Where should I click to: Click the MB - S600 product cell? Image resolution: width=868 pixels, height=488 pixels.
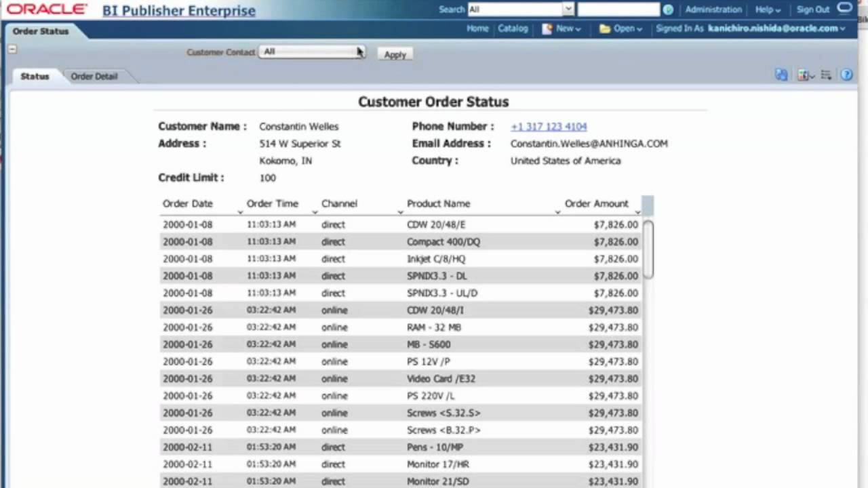tap(429, 344)
